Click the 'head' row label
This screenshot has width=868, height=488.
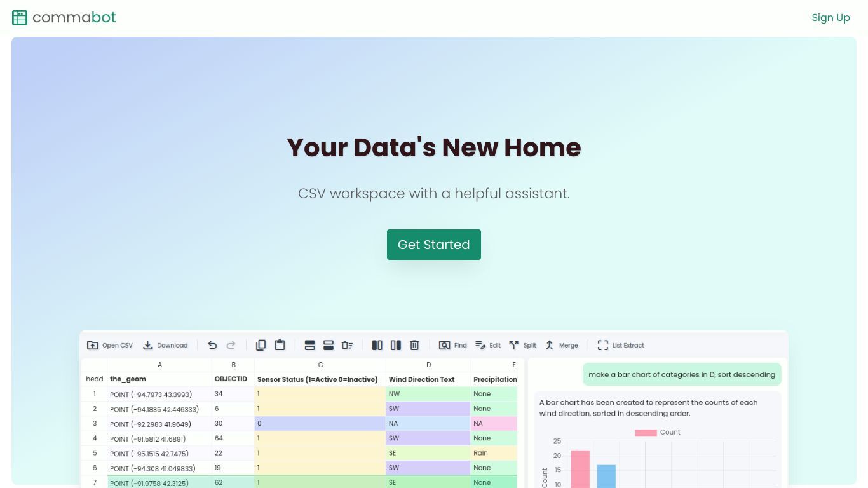tap(95, 379)
